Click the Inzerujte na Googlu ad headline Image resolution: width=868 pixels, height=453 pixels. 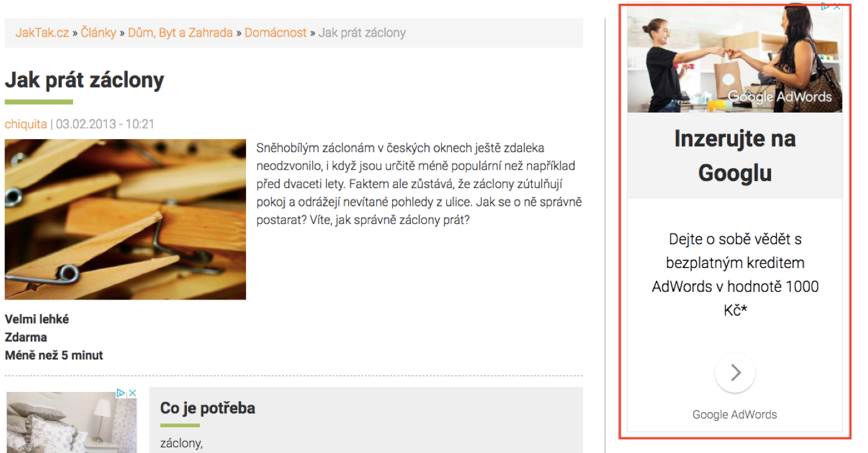735,155
